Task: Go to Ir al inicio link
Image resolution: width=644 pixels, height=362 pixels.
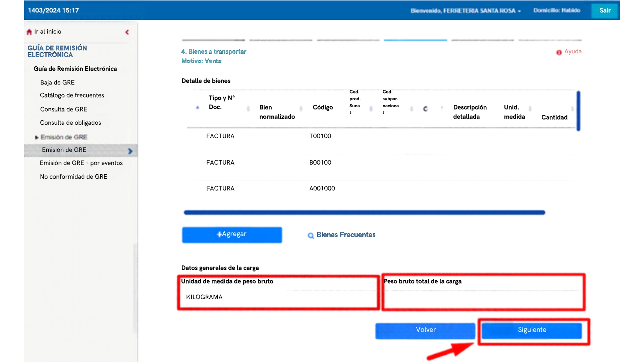Action: [x=48, y=32]
